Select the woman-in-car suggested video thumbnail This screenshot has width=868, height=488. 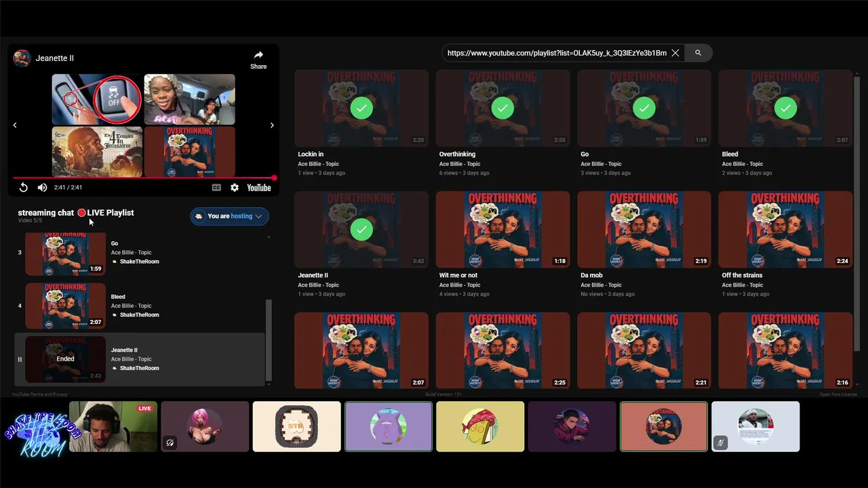click(x=190, y=100)
